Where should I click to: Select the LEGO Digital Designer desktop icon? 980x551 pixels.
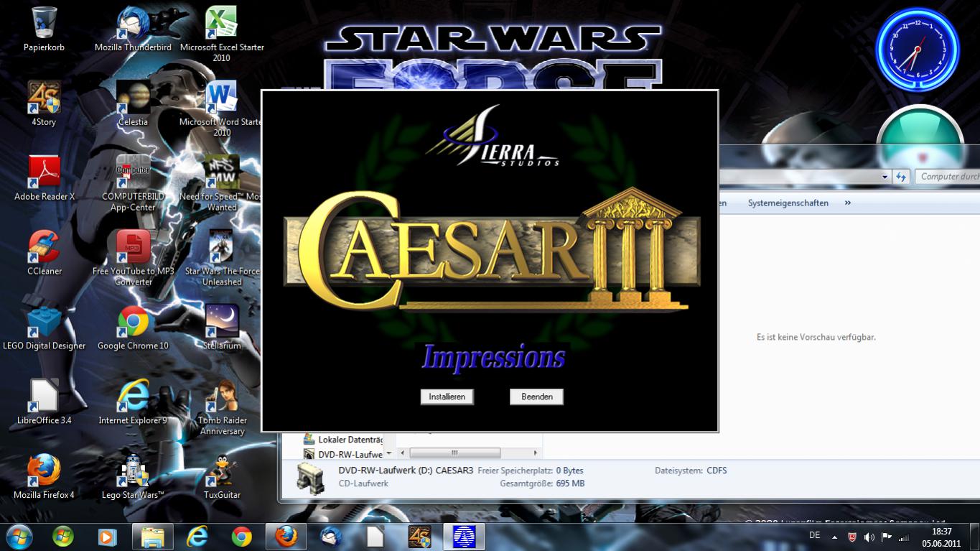tap(45, 328)
